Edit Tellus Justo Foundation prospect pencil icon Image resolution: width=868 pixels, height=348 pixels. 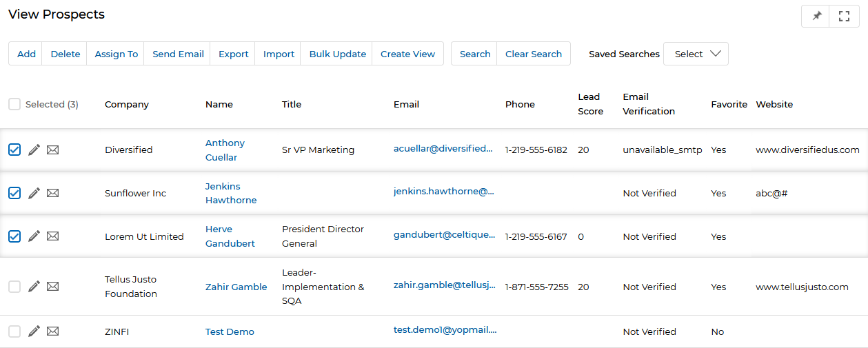pyautogui.click(x=34, y=287)
